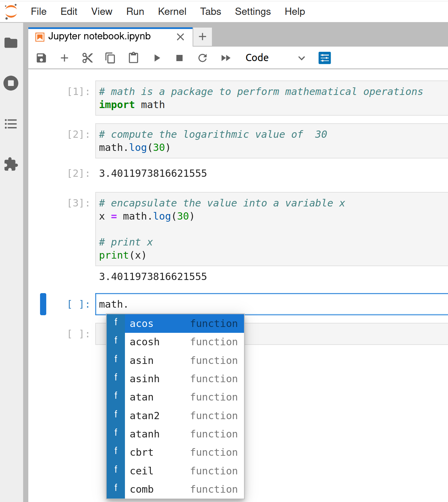Open the table of contents panel
The image size is (448, 502).
[x=11, y=124]
